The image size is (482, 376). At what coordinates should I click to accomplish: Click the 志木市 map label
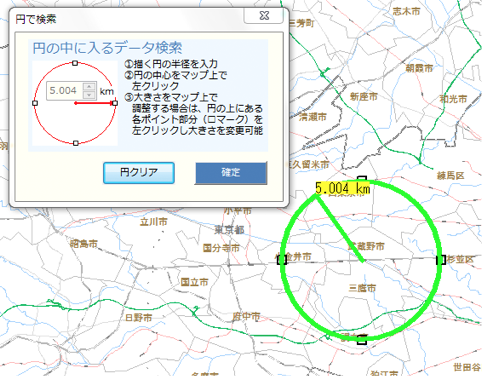click(x=406, y=11)
